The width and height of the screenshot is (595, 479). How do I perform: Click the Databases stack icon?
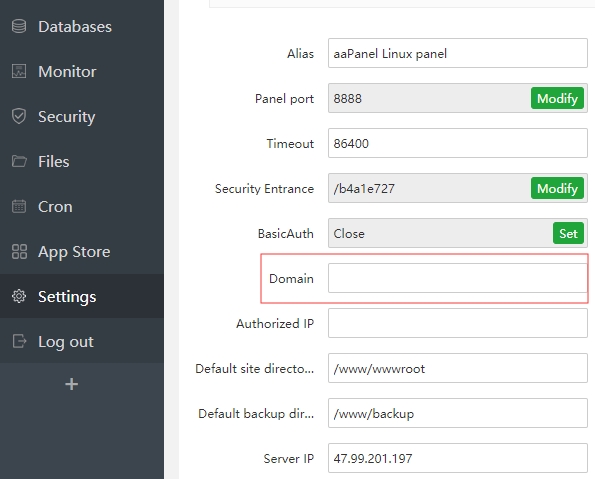[x=19, y=27]
